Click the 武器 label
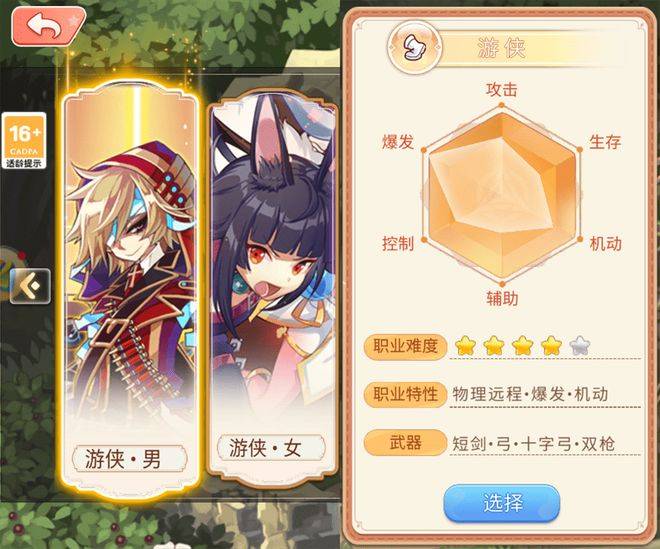The image size is (660, 549). [405, 442]
